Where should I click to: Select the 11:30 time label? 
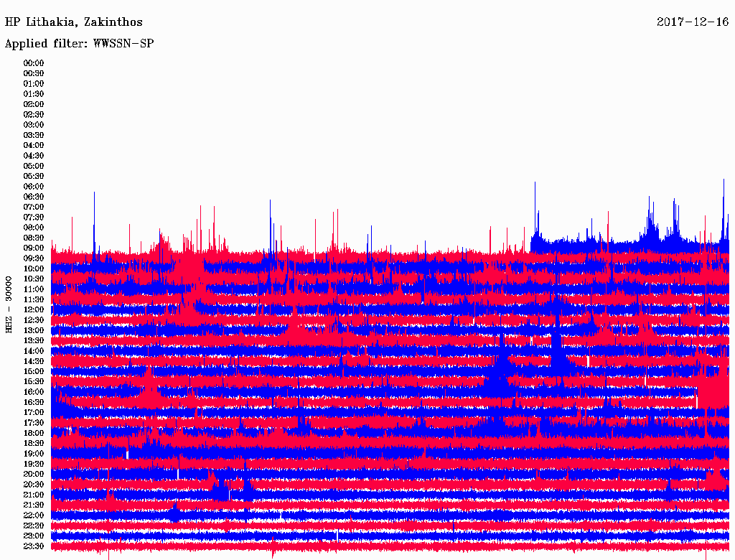[x=34, y=299]
